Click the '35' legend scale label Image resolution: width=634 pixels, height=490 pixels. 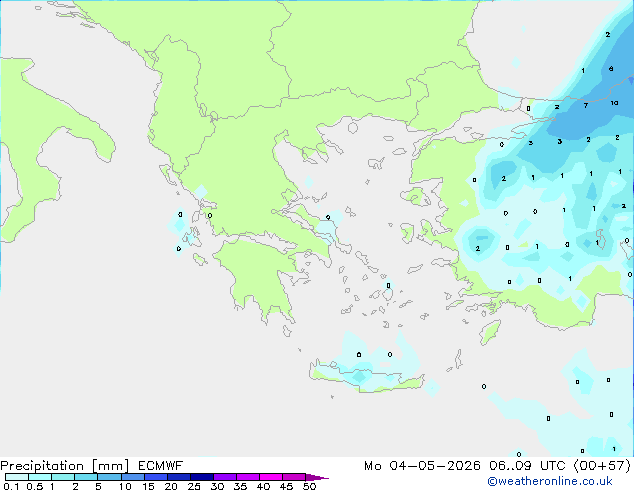pyautogui.click(x=240, y=486)
